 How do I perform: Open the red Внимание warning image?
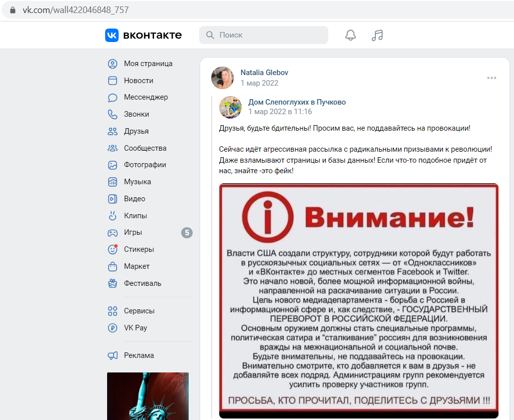(359, 301)
